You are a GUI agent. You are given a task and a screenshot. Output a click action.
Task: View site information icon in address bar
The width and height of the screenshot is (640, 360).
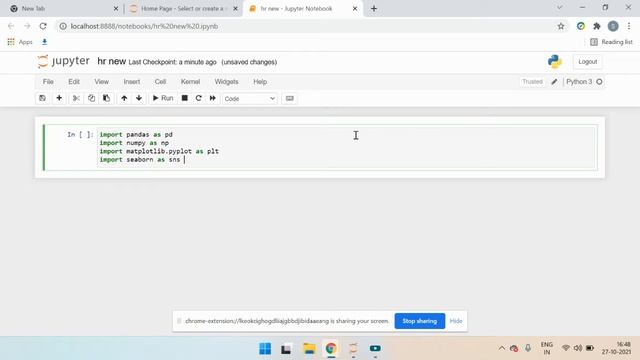tap(63, 26)
